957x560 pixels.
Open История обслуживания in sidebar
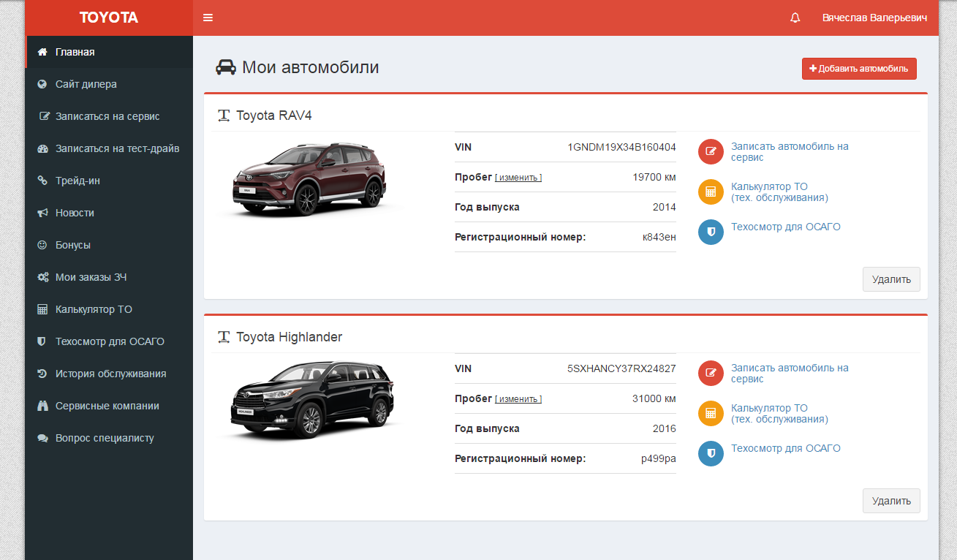[x=109, y=374]
